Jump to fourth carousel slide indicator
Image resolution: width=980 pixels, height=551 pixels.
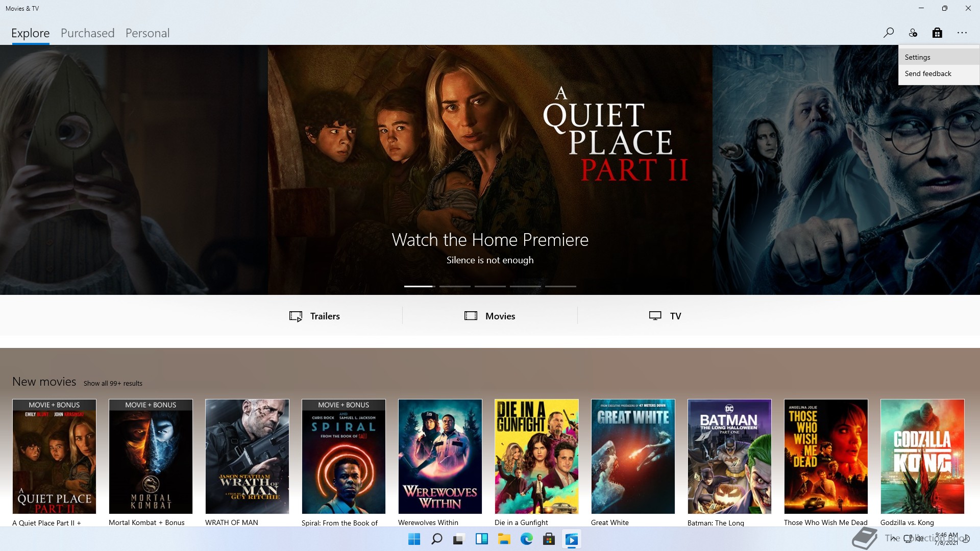[525, 286]
